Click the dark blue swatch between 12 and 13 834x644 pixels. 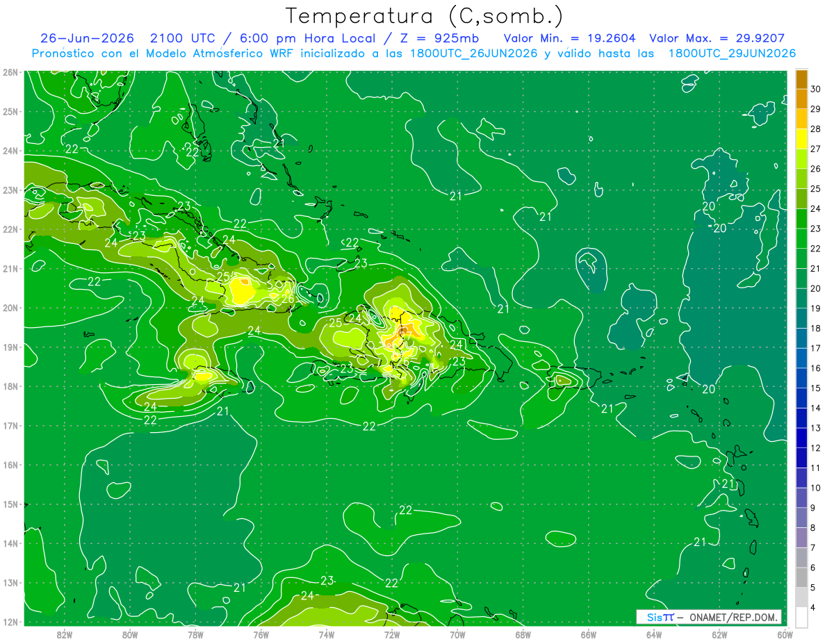tap(801, 438)
